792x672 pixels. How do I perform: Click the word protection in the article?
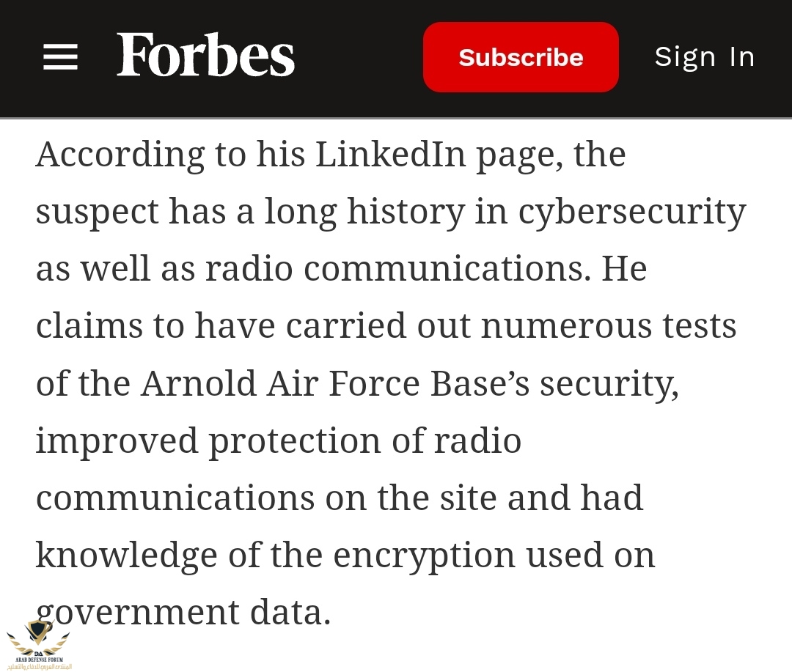[295, 440]
